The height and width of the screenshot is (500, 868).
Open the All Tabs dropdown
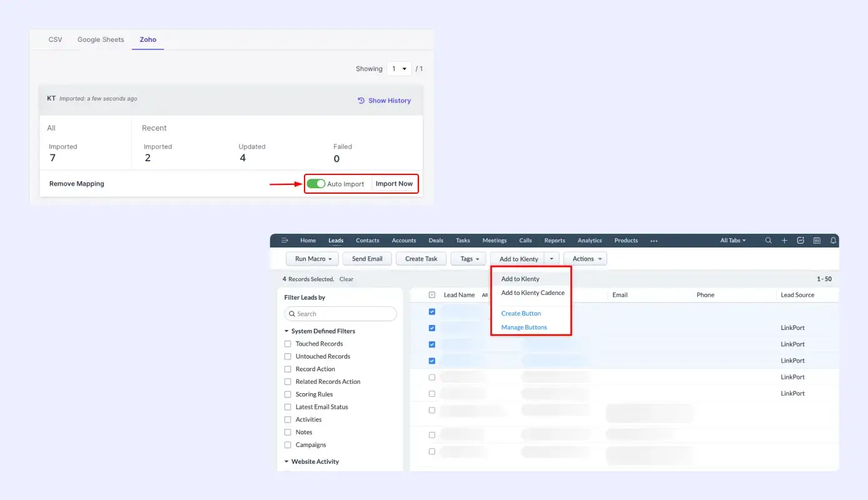pos(733,241)
